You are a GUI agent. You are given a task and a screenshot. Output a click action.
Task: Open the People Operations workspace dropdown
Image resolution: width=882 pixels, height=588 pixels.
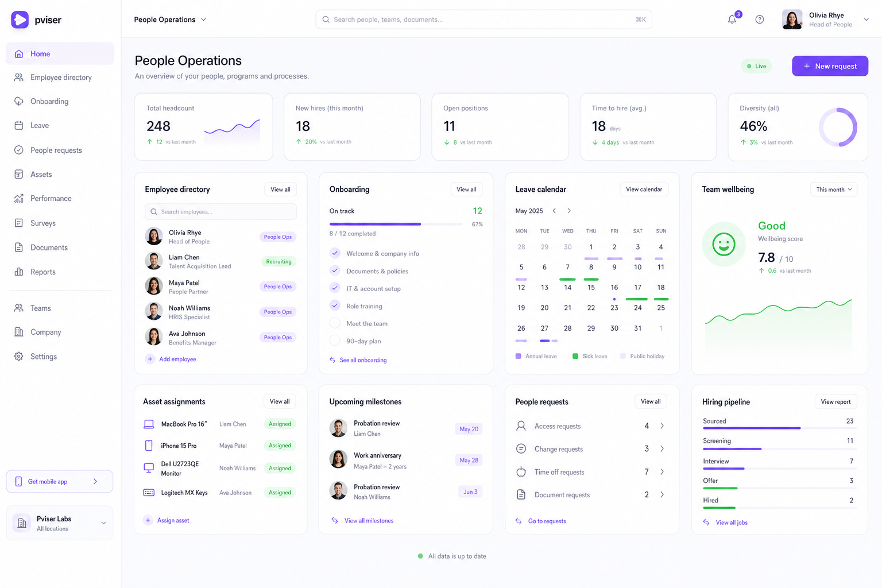(x=170, y=20)
